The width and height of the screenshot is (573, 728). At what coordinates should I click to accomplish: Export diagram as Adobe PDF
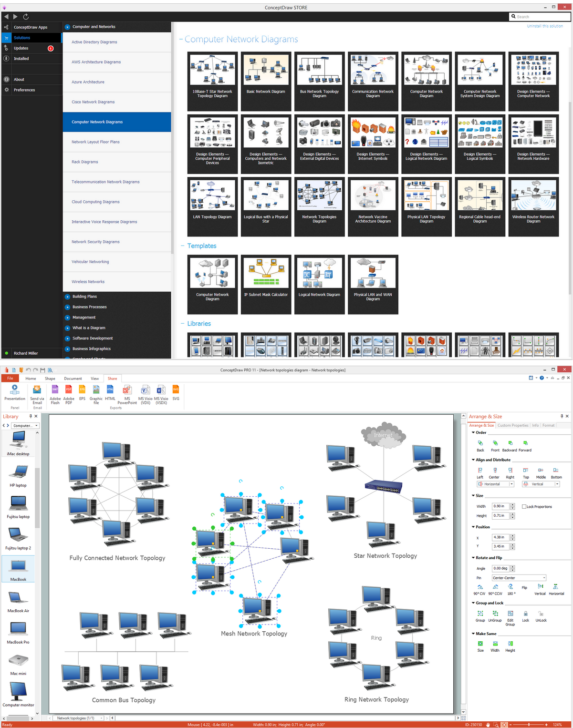69,394
